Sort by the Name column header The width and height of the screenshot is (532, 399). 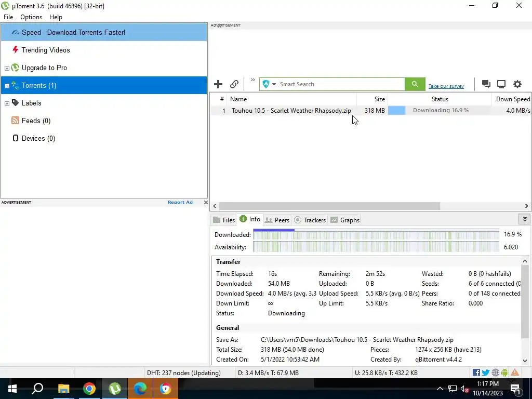291,99
